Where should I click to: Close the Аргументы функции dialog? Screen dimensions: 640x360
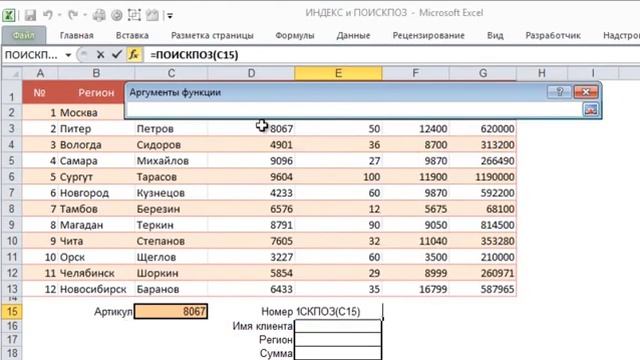pos(586,92)
